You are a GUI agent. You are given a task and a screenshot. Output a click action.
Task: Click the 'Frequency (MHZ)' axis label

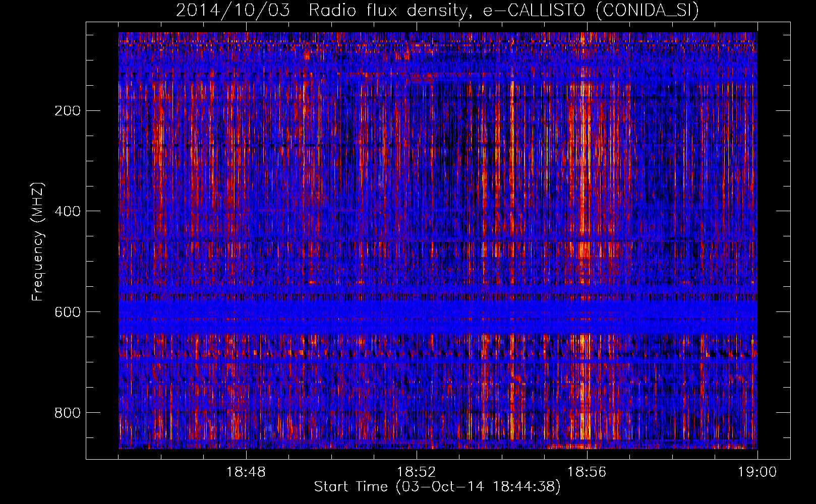[38, 241]
